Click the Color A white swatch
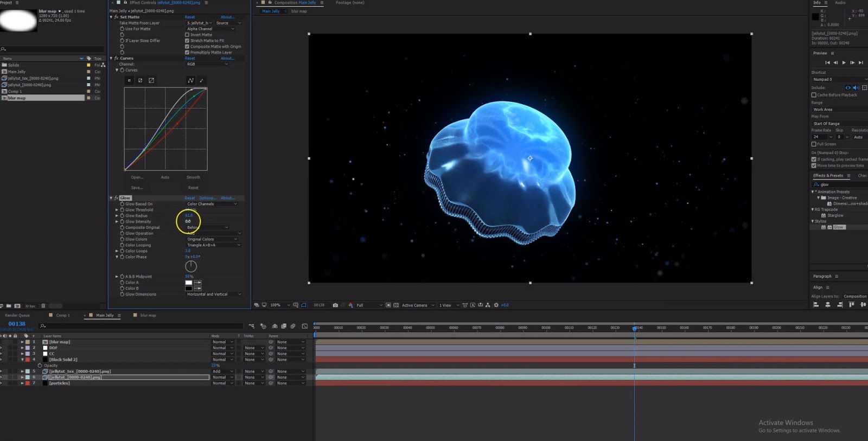This screenshot has height=441, width=868. point(189,283)
